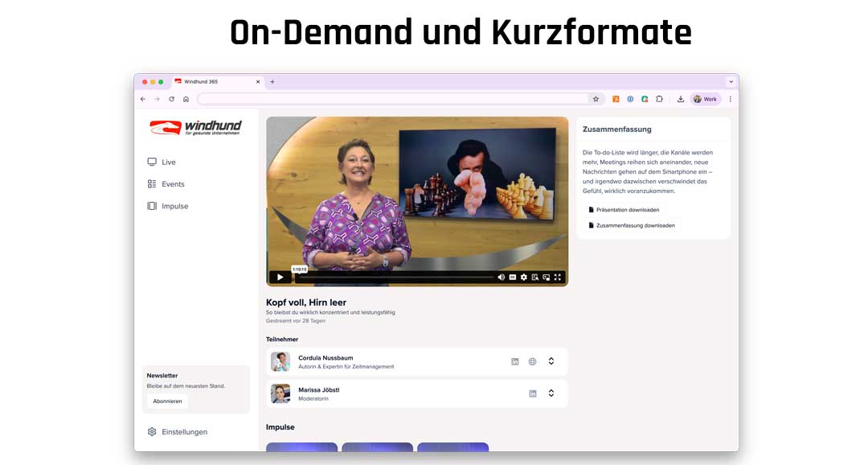
Task: Click the Präsentation downloaden button
Action: 624,209
